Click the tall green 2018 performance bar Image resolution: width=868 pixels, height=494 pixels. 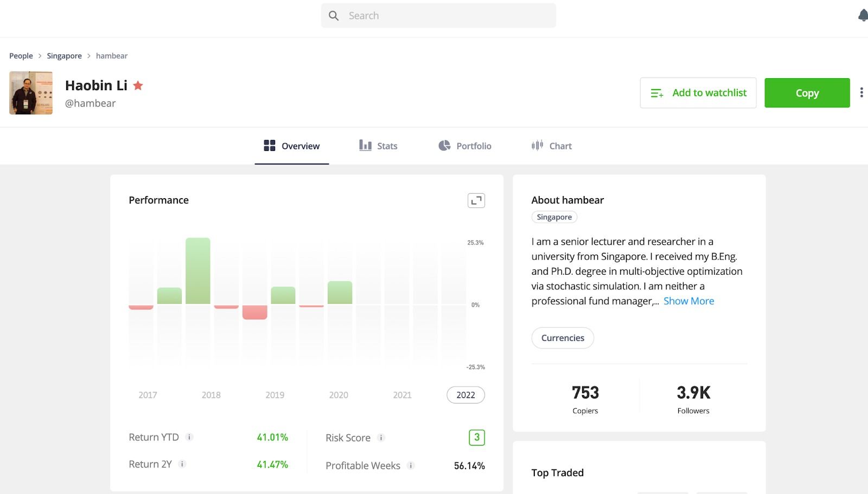[198, 271]
